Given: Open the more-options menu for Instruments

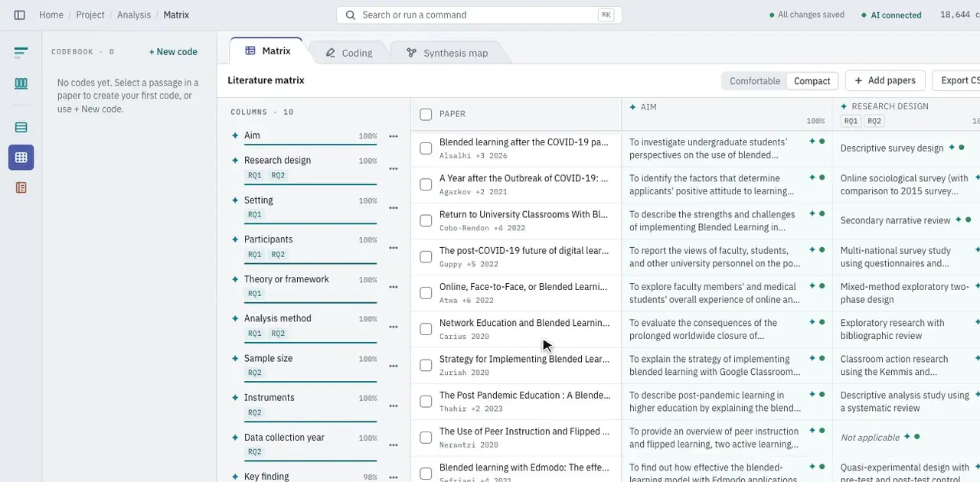Looking at the screenshot, I should click(x=394, y=405).
